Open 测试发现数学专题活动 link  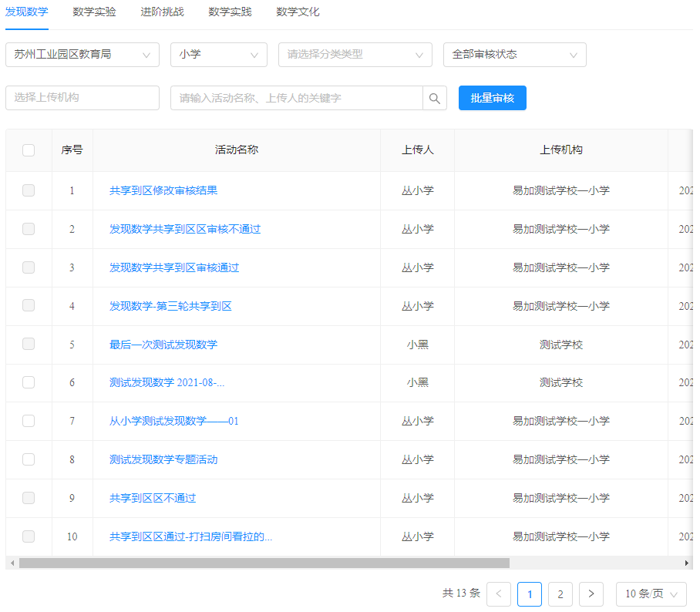pos(163,459)
